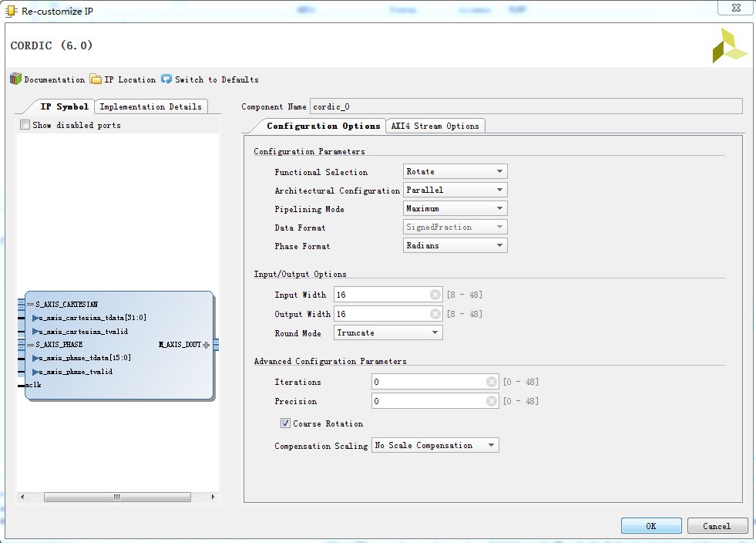
Task: Click the IP Location folder icon
Action: pos(96,79)
